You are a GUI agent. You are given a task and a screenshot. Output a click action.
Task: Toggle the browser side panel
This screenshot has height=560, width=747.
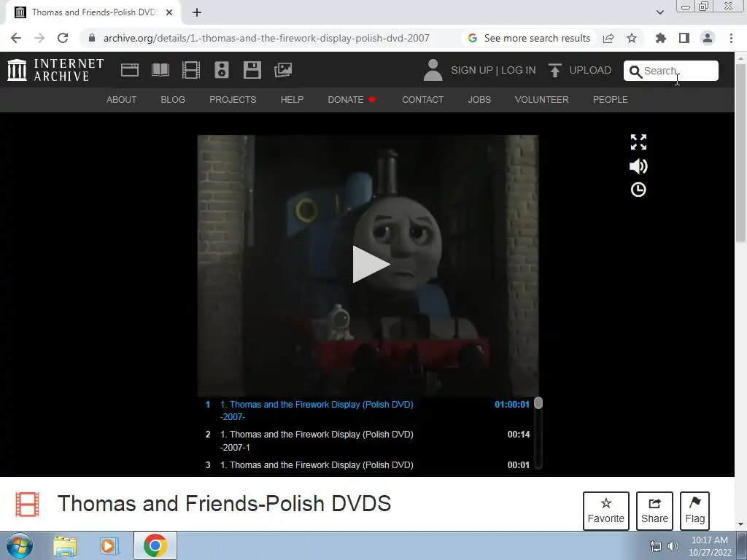tap(684, 38)
